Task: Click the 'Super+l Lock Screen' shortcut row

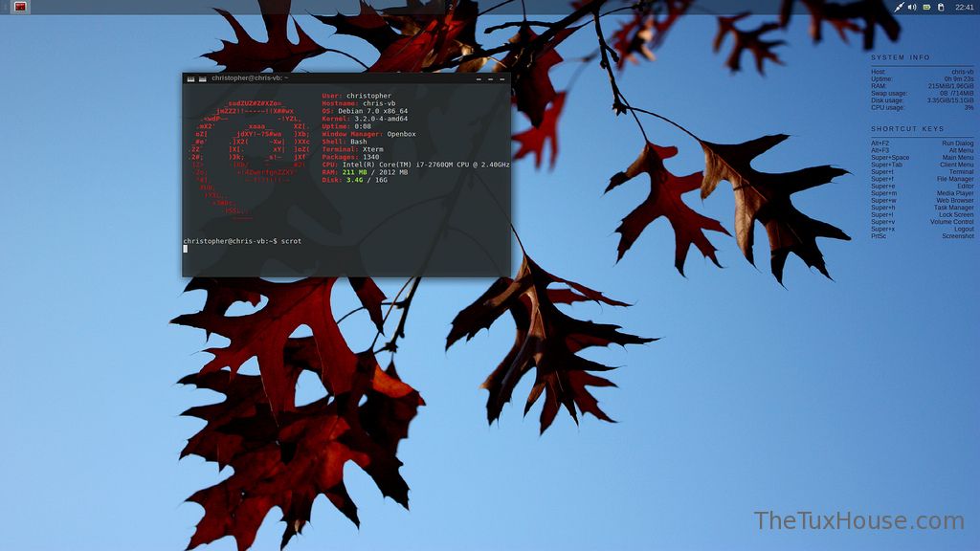Action: (923, 215)
